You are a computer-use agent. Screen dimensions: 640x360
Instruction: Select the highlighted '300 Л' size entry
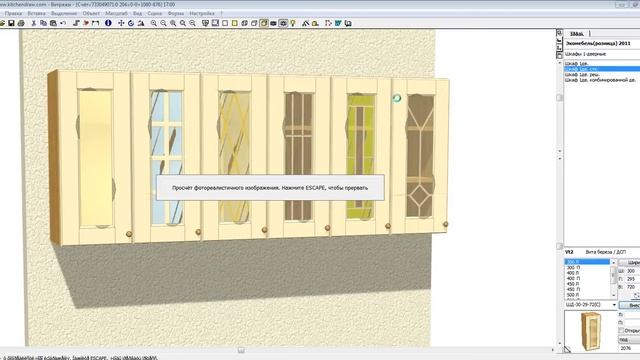click(587, 262)
